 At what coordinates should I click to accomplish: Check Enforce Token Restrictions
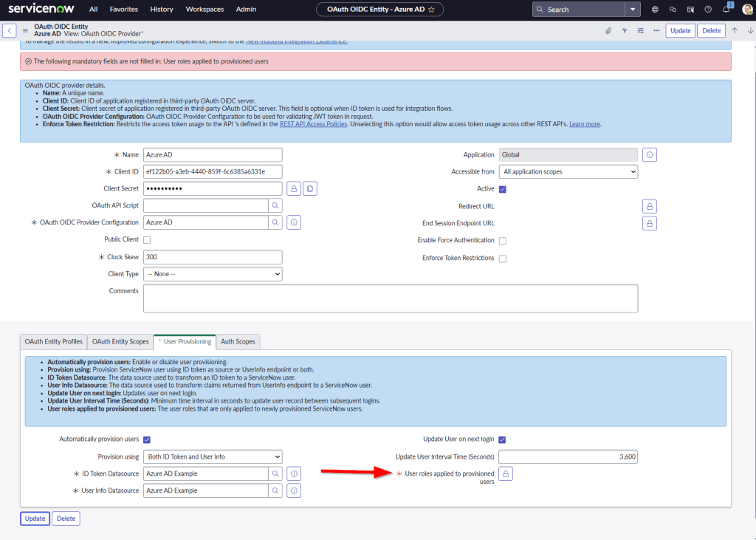(503, 259)
